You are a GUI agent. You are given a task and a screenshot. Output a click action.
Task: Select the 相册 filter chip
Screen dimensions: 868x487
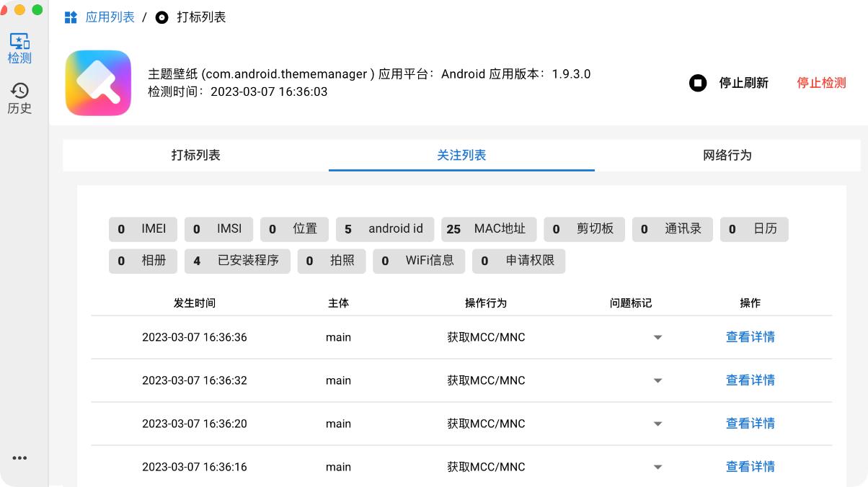point(143,261)
